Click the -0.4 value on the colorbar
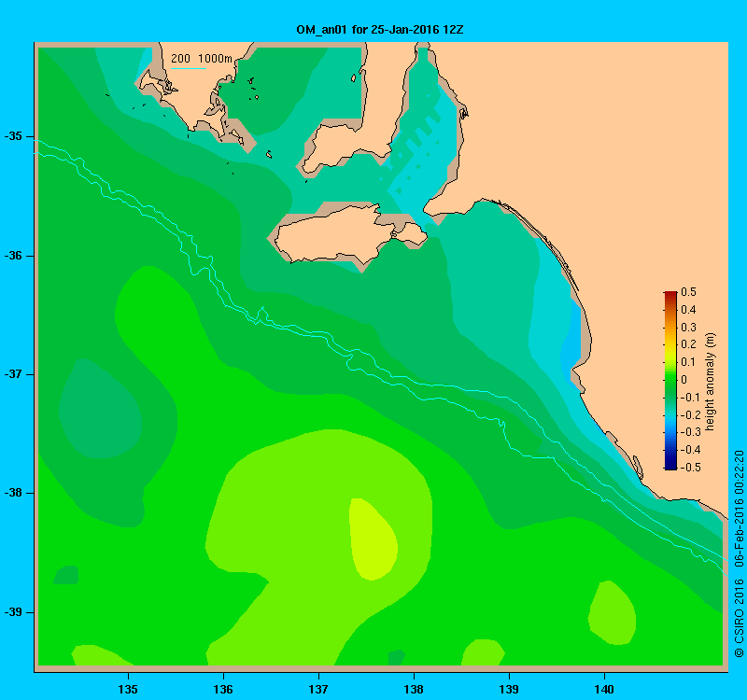 [690, 450]
